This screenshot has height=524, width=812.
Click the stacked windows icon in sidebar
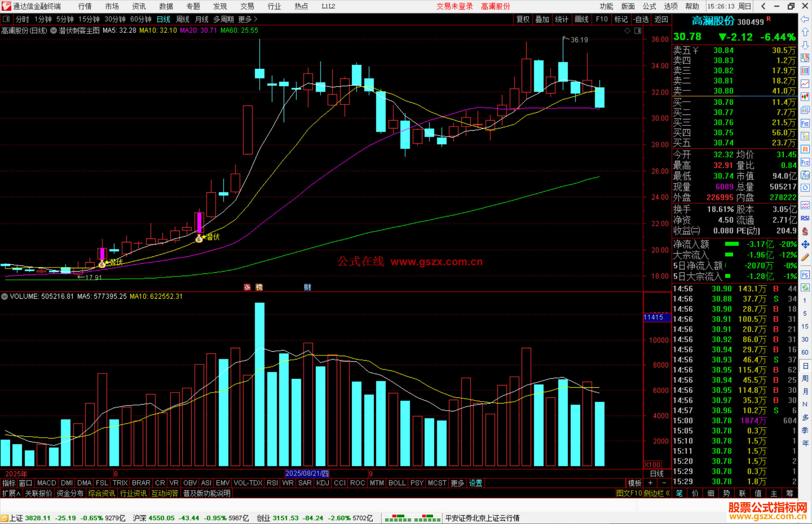pos(805,110)
